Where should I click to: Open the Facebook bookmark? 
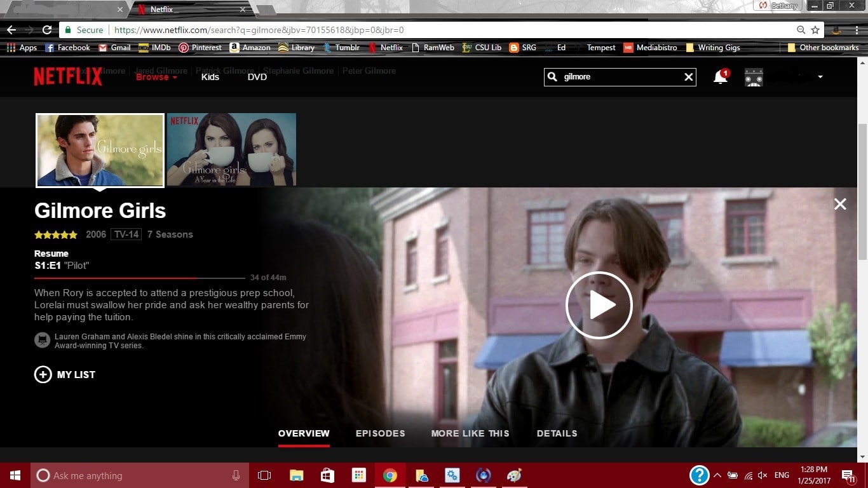point(67,48)
